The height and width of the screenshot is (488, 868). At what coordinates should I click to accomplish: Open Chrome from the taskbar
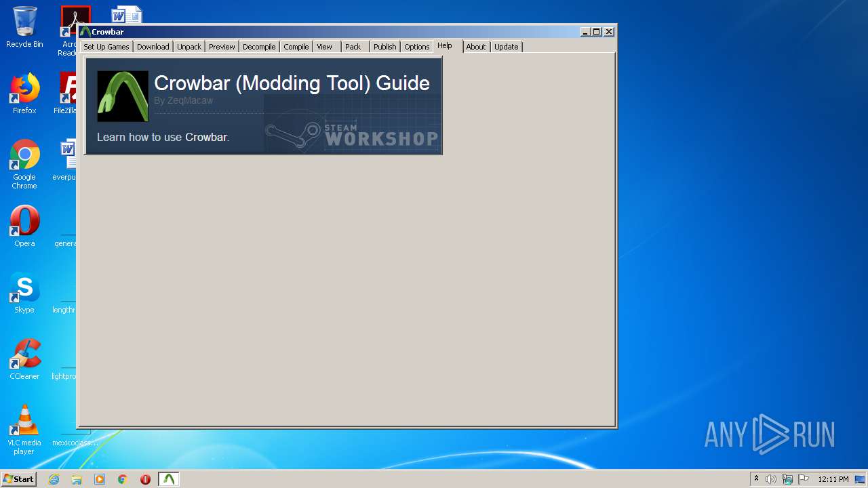point(123,479)
